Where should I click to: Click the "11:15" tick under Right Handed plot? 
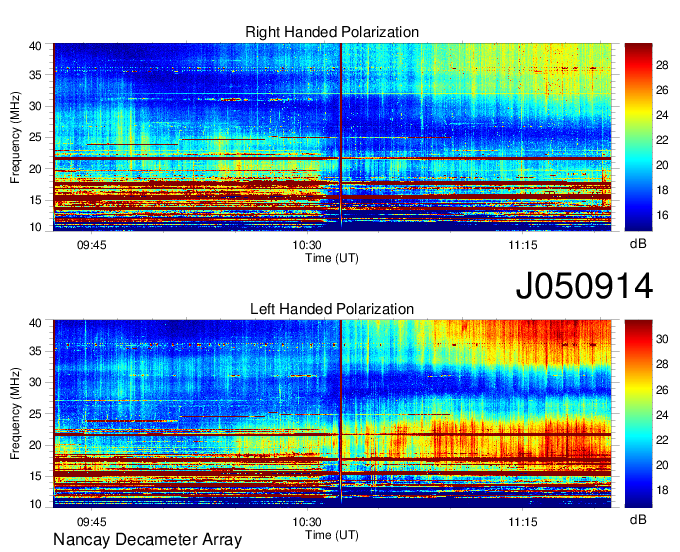(523, 245)
